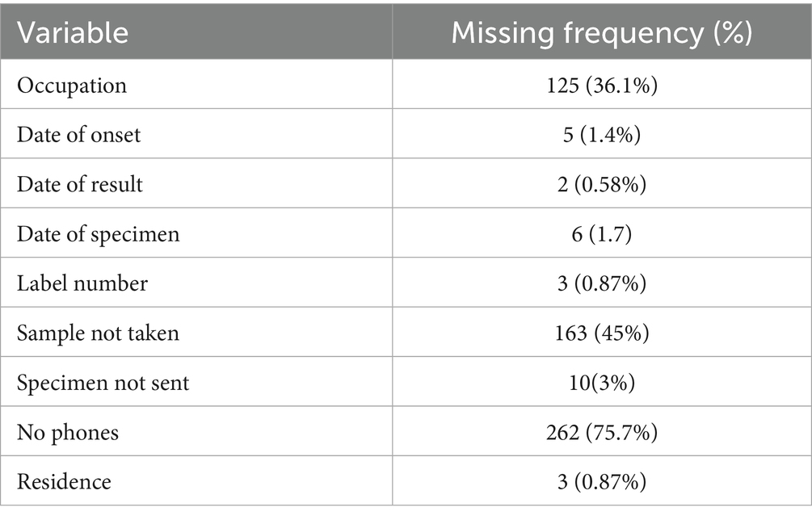This screenshot has height=520, width=812.
Task: Click the Variable column header
Action: 73,33
